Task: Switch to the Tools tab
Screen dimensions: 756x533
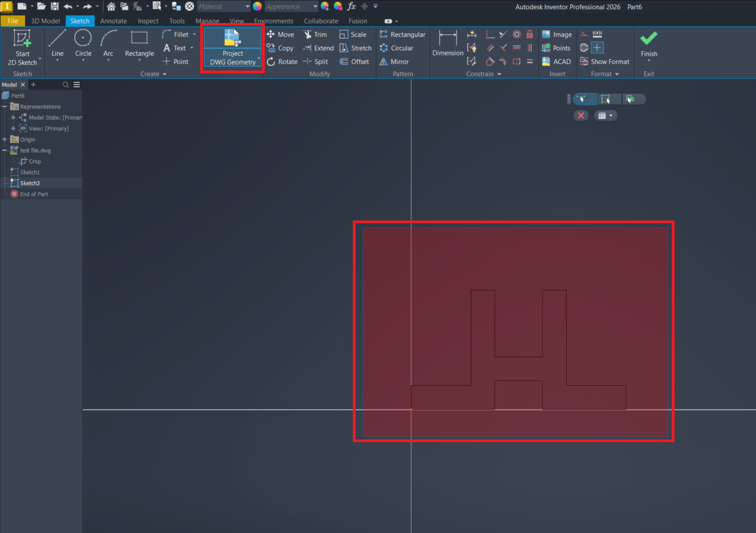Action: coord(177,21)
